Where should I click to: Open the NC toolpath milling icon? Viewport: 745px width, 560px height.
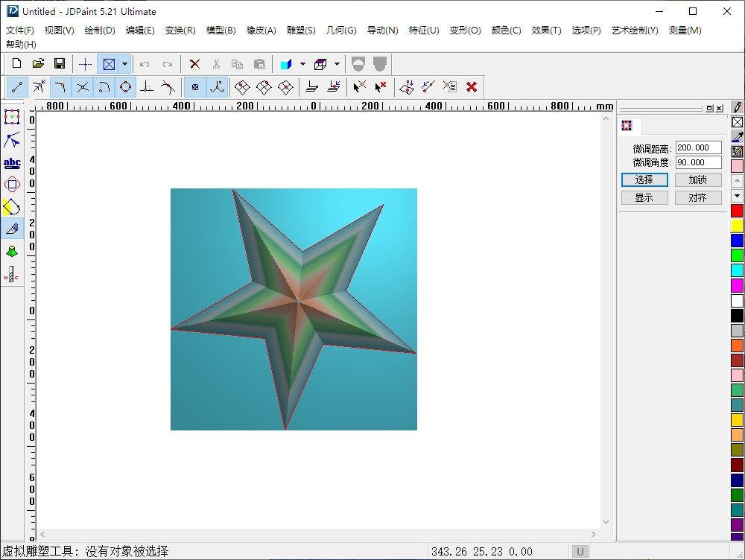click(x=12, y=274)
